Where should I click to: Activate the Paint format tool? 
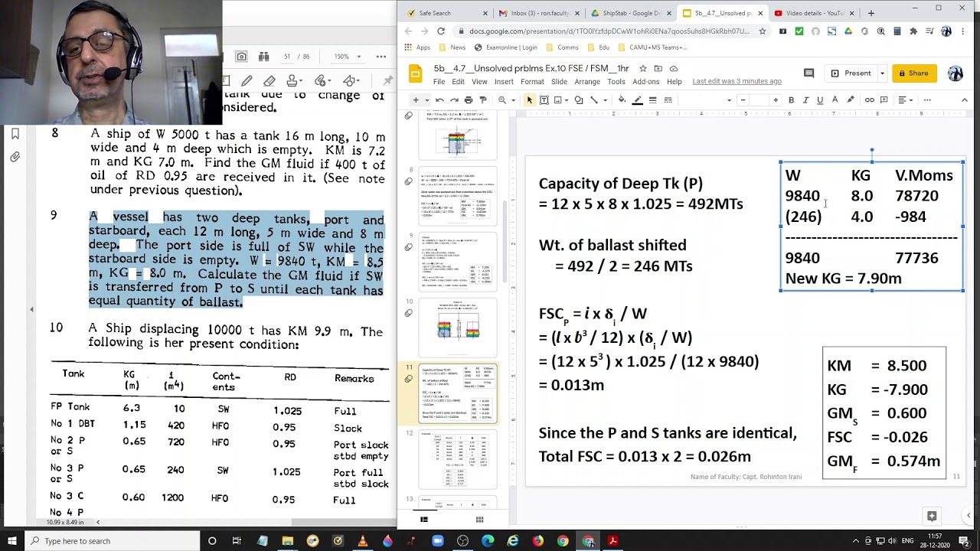482,100
